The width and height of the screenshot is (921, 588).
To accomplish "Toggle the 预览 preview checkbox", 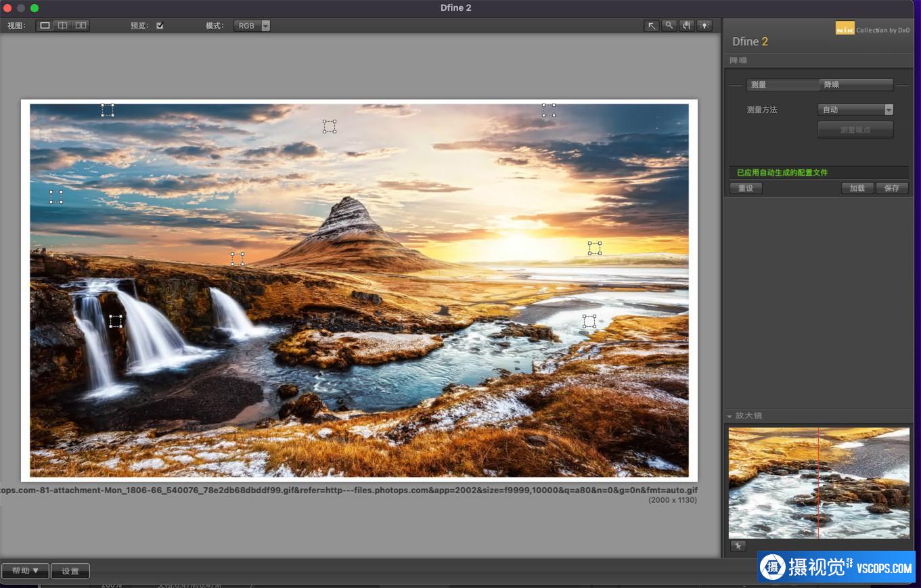I will pyautogui.click(x=160, y=26).
